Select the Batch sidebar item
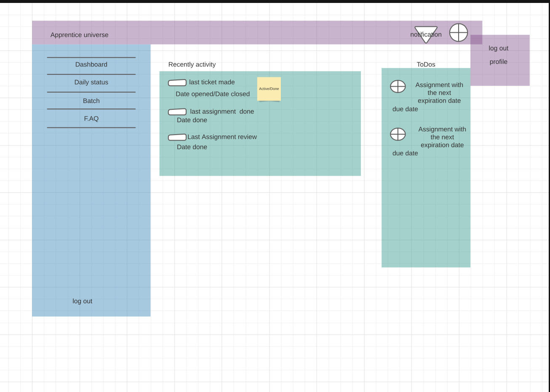Image resolution: width=550 pixels, height=392 pixels. pos(91,101)
